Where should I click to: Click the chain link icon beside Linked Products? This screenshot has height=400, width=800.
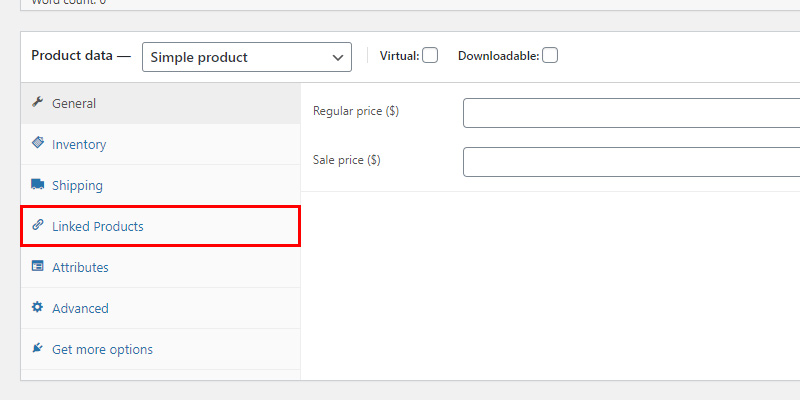tap(37, 224)
